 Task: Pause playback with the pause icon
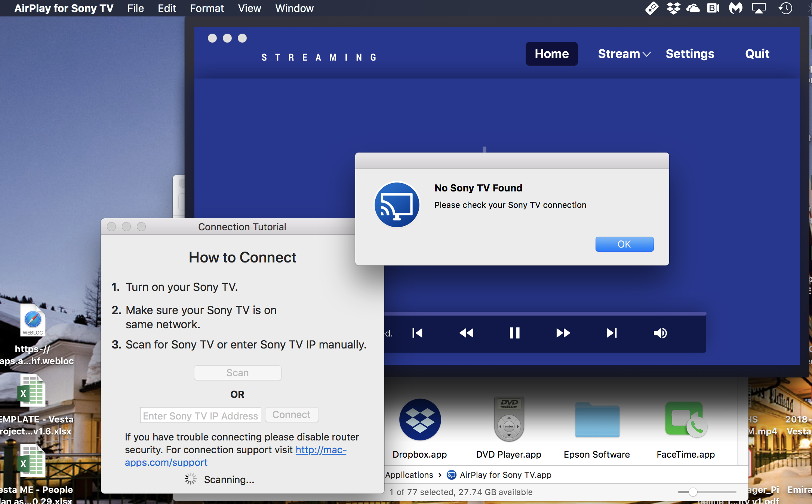[x=514, y=333]
